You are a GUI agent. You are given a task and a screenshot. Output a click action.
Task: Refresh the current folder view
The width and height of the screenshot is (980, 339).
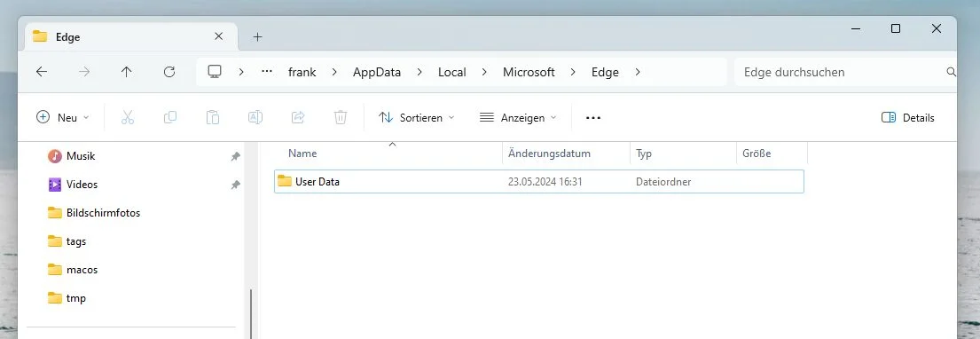169,72
